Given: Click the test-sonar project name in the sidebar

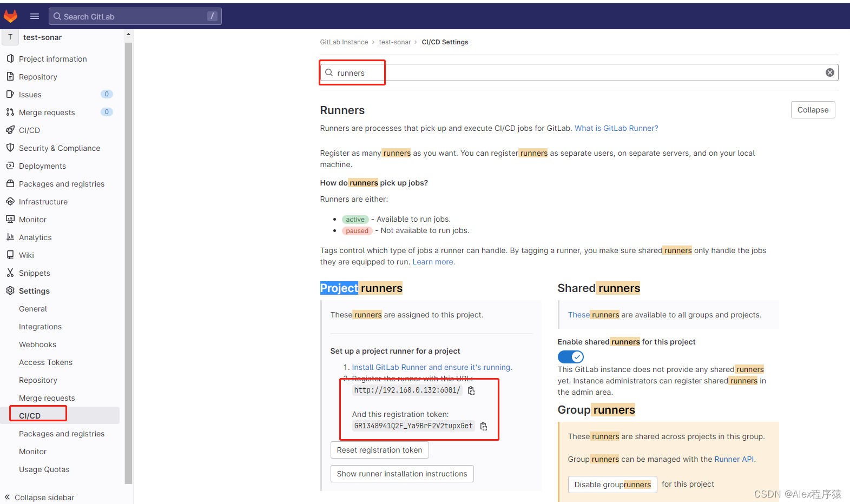Looking at the screenshot, I should 42,37.
